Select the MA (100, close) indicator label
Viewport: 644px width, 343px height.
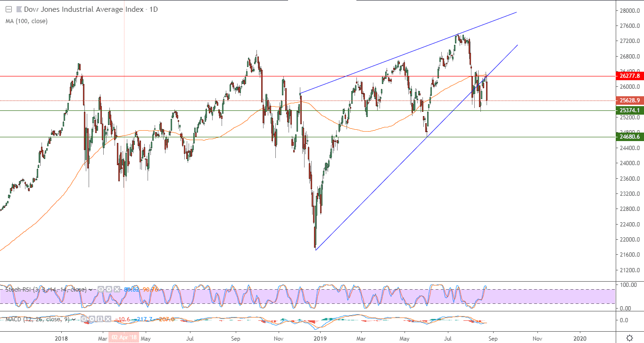pos(26,21)
